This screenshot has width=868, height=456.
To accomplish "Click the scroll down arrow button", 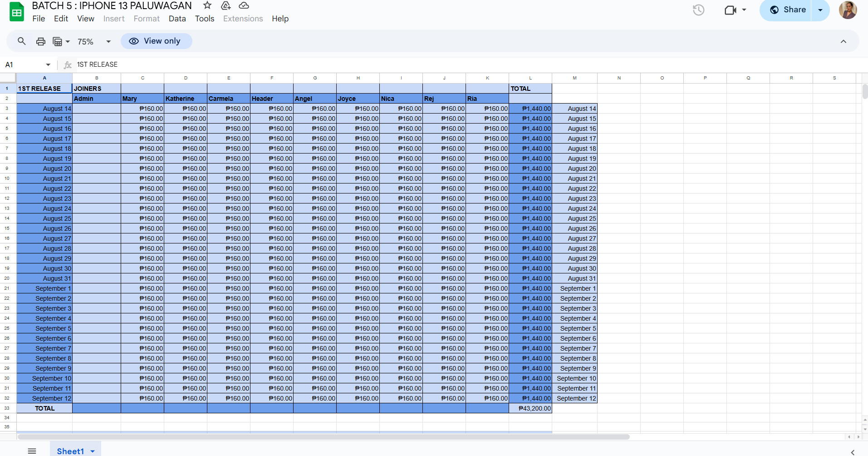I will (865, 428).
